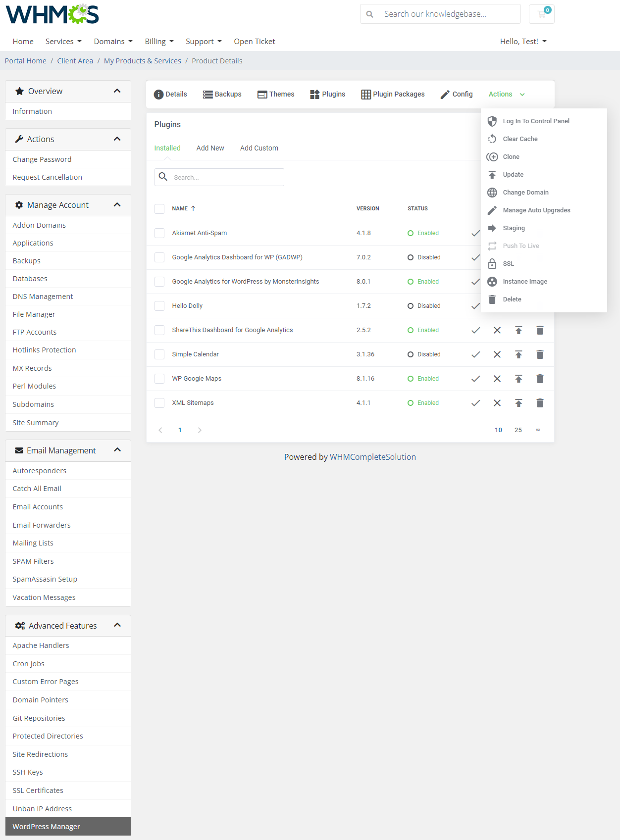Click SSL padlock icon in Actions menu
This screenshot has width=620, height=840.
492,264
